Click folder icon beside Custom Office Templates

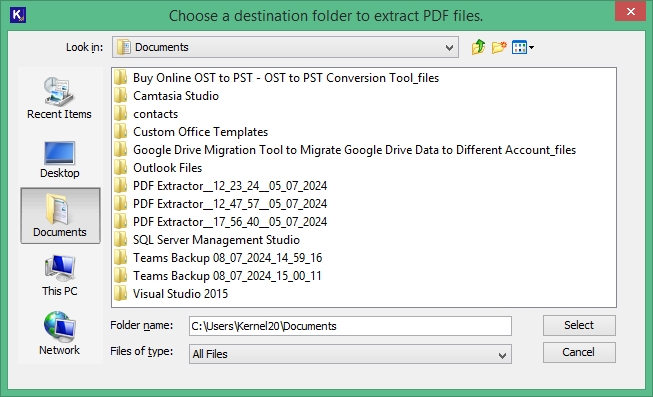120,132
